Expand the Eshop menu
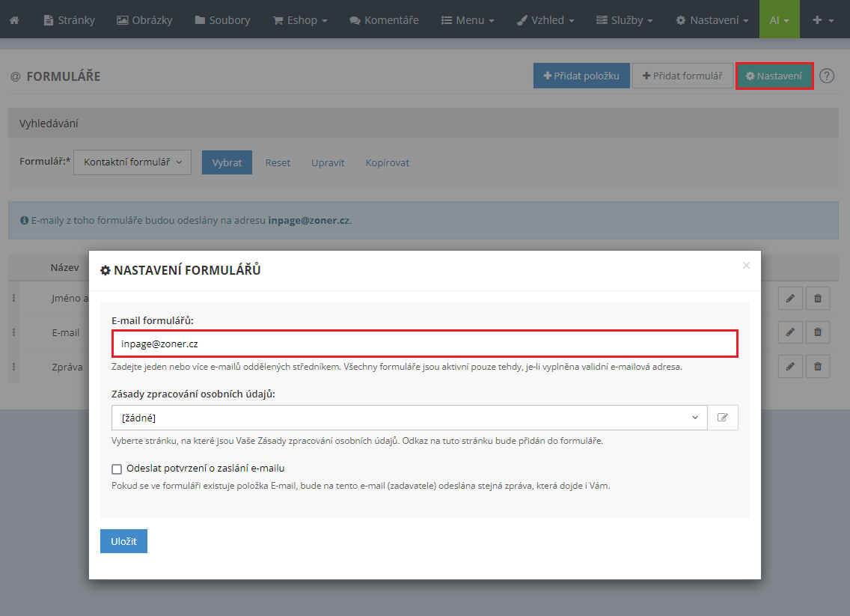850x616 pixels. point(300,20)
